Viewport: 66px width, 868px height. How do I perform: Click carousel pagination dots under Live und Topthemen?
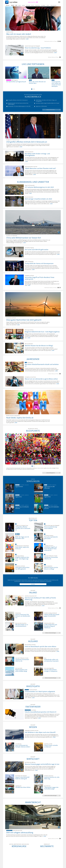tap(33, 89)
